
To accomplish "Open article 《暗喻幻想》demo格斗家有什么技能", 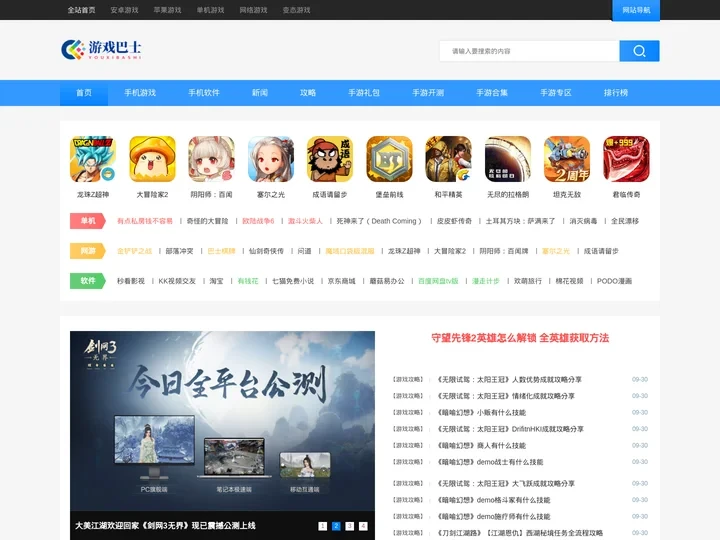I will [492, 500].
